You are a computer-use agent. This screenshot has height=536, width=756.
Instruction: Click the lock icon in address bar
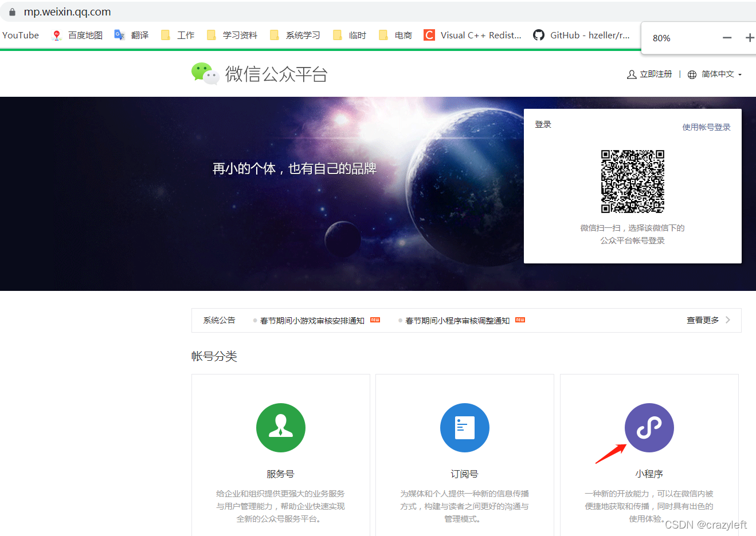tap(12, 12)
